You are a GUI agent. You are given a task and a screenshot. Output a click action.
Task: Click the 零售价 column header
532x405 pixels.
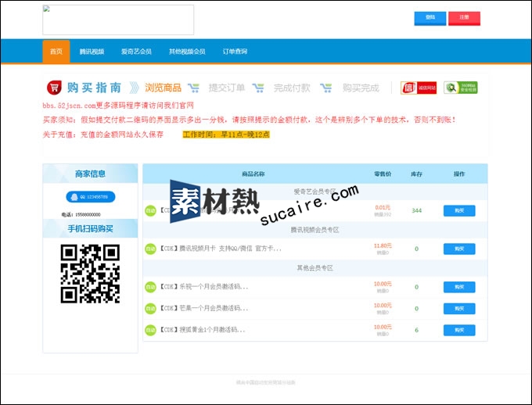coord(383,174)
